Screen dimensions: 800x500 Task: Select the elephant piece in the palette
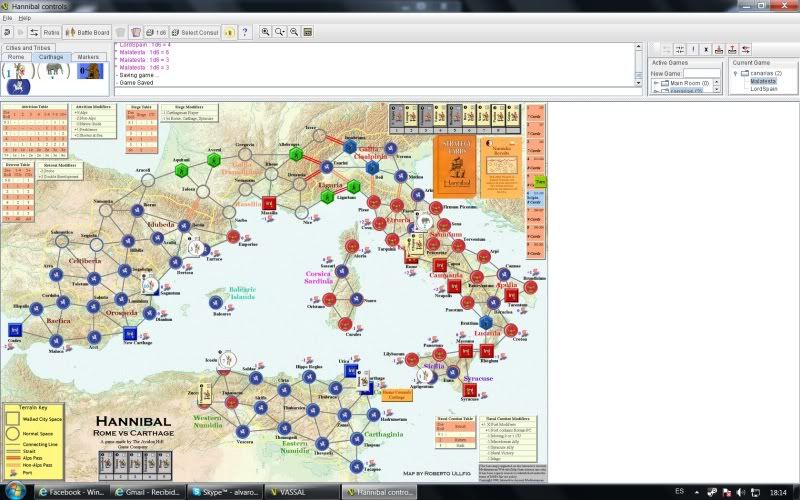point(54,70)
